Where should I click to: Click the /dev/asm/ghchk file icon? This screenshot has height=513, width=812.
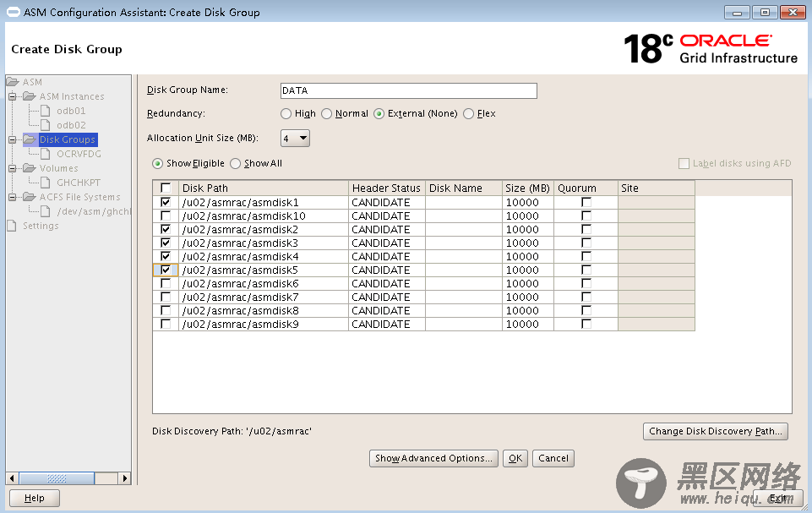pos(46,211)
